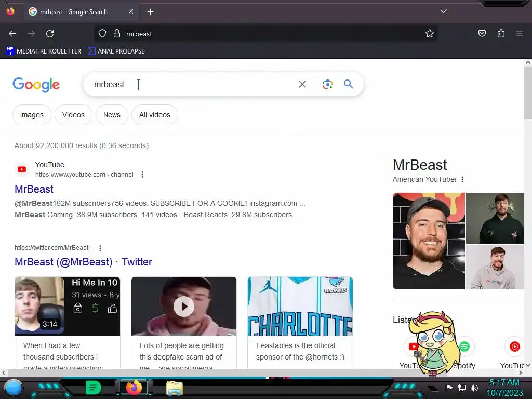The height and width of the screenshot is (399, 532).
Task: Open the more options dots next to American YouTuber
Action: [462, 179]
